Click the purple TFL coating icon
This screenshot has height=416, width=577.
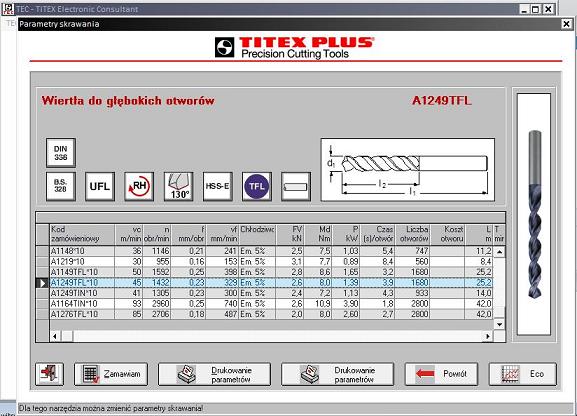pyautogui.click(x=257, y=186)
